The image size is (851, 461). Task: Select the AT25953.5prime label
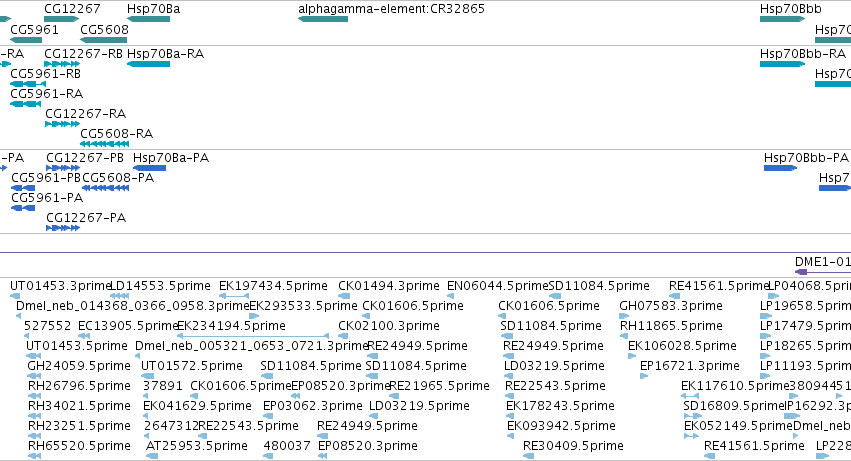[x=197, y=446]
